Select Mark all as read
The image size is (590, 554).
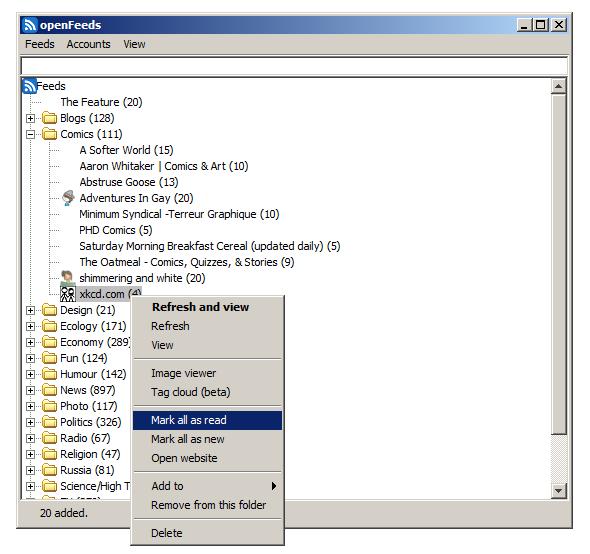(208, 420)
